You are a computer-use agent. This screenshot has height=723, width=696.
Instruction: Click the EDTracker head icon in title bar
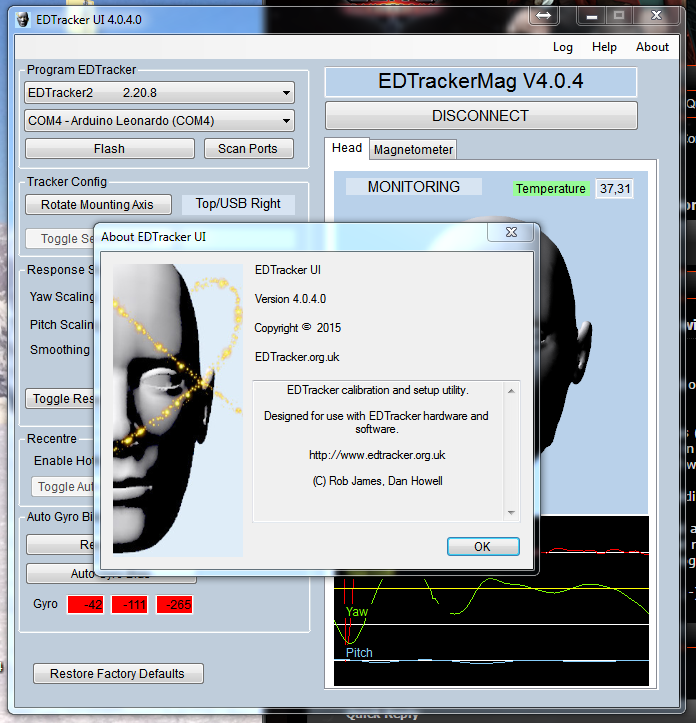point(22,20)
